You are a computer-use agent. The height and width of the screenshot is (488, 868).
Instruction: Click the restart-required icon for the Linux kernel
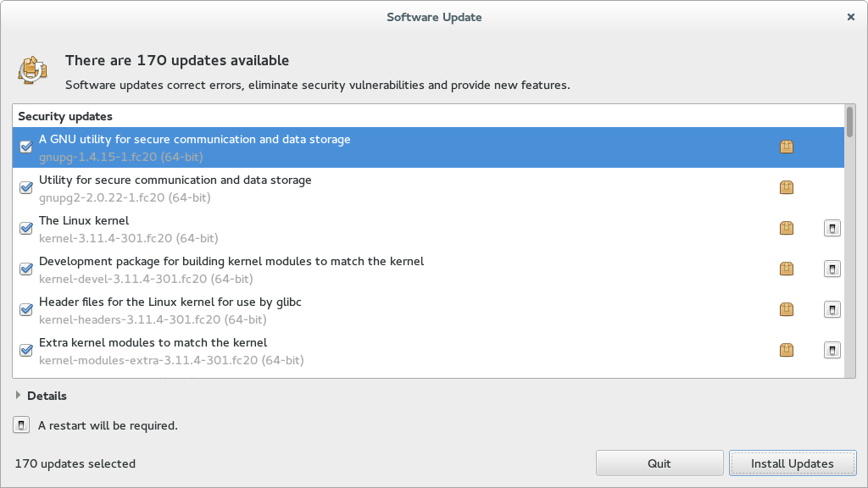(832, 228)
